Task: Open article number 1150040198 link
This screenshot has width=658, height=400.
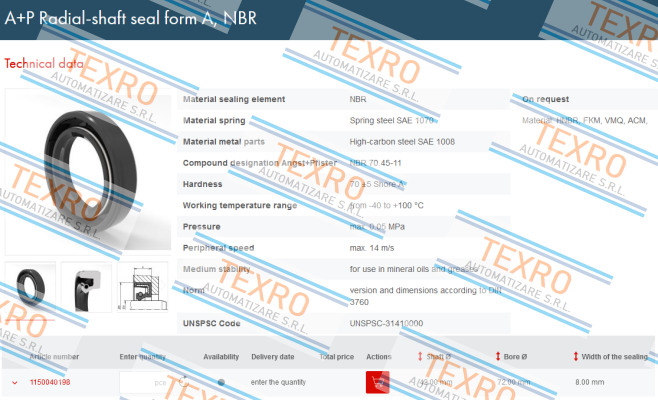Action: [x=50, y=382]
